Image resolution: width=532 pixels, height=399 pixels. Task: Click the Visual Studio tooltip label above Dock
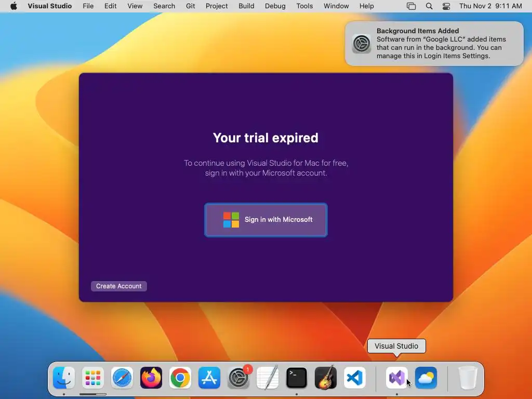pyautogui.click(x=396, y=346)
